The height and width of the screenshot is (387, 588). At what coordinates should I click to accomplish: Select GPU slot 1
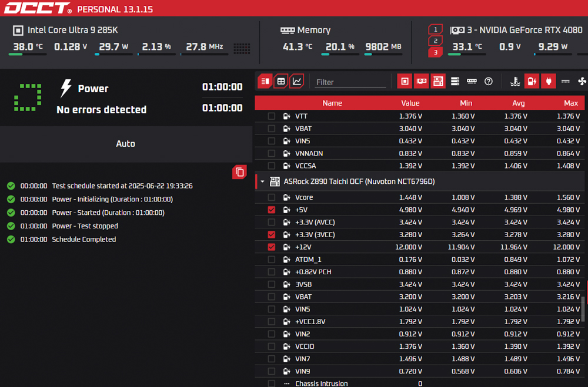pos(435,29)
